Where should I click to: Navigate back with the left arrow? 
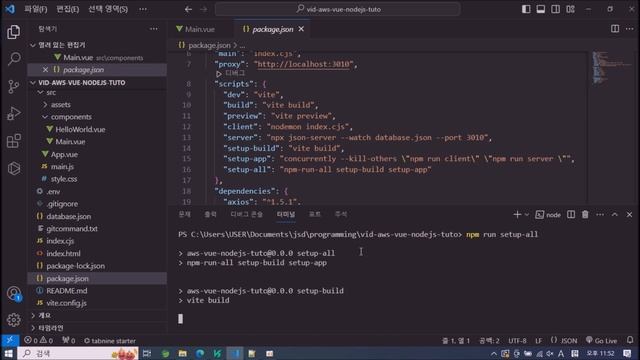coord(188,9)
